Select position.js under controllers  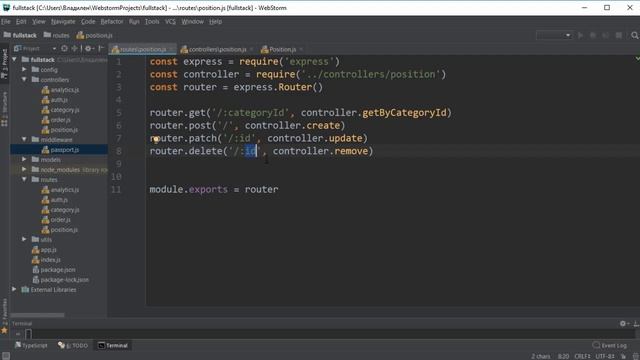pos(60,130)
